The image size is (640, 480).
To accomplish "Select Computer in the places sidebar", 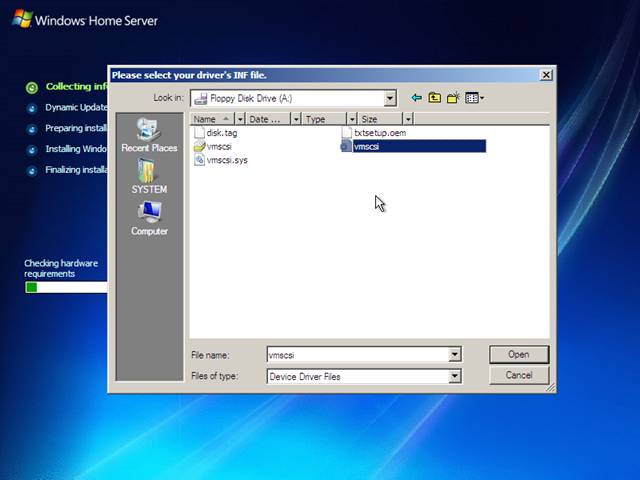I will point(149,219).
